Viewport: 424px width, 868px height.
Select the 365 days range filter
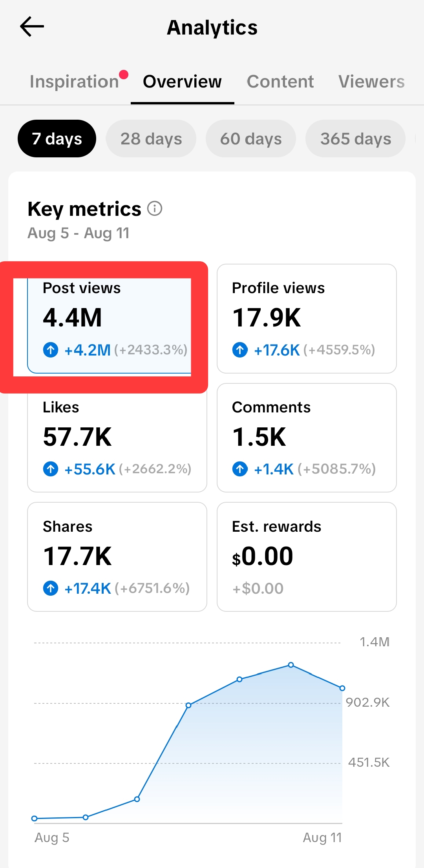click(356, 139)
